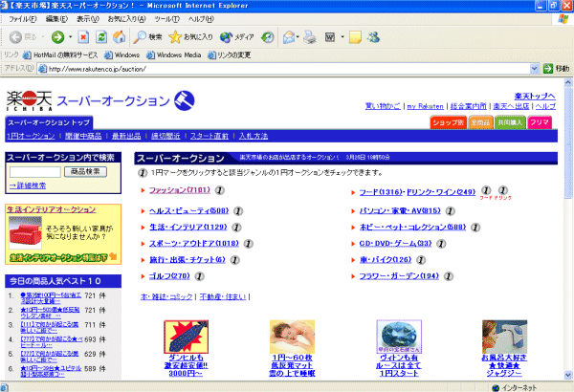Open the HotMail の無料サービス links bar item

pos(60,54)
